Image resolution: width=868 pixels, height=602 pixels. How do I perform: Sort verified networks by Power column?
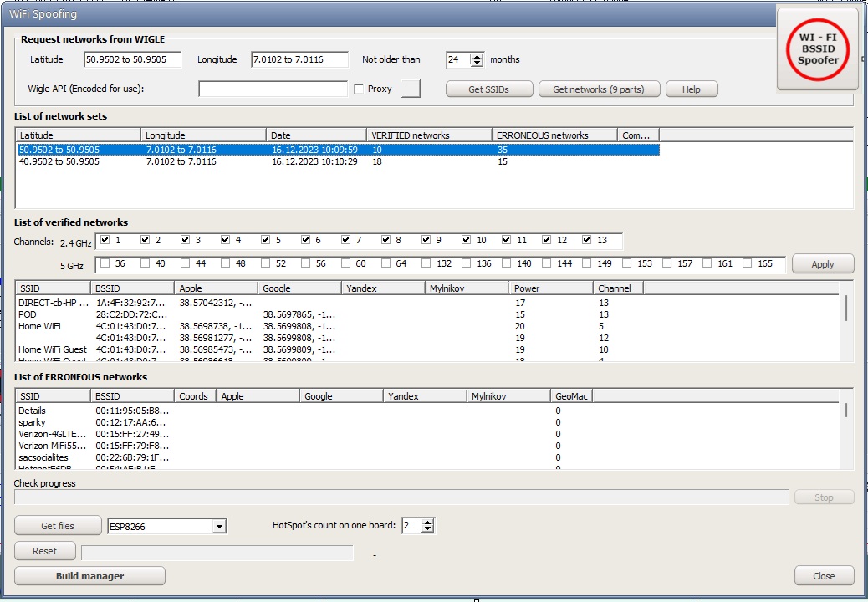click(x=550, y=288)
